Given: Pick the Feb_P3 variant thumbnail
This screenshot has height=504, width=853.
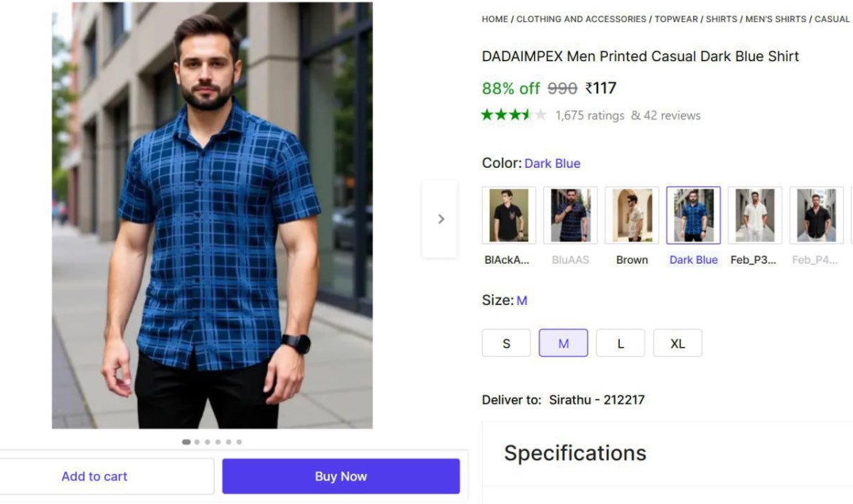Looking at the screenshot, I should click(x=754, y=215).
